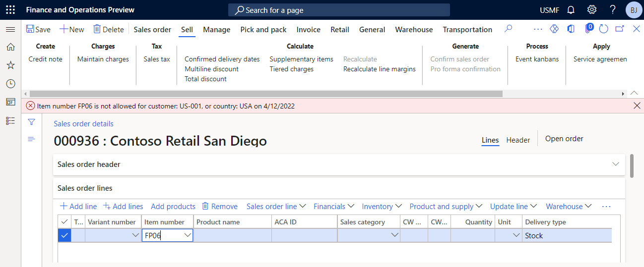Click Add products button

[173, 207]
